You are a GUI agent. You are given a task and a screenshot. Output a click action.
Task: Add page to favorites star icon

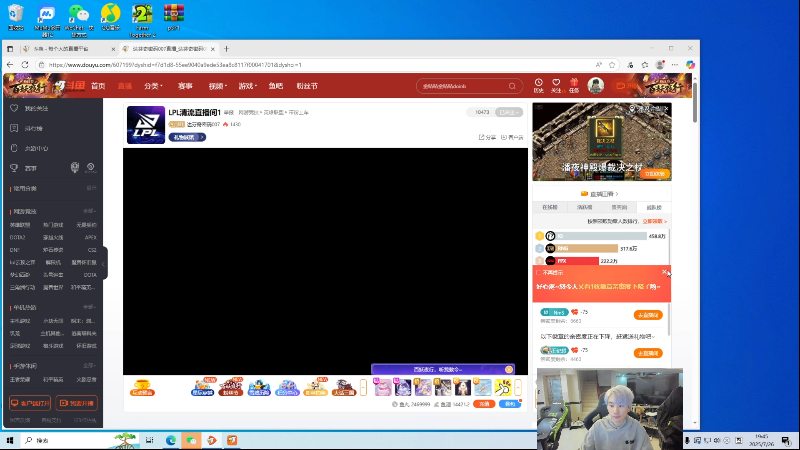pyautogui.click(x=612, y=65)
